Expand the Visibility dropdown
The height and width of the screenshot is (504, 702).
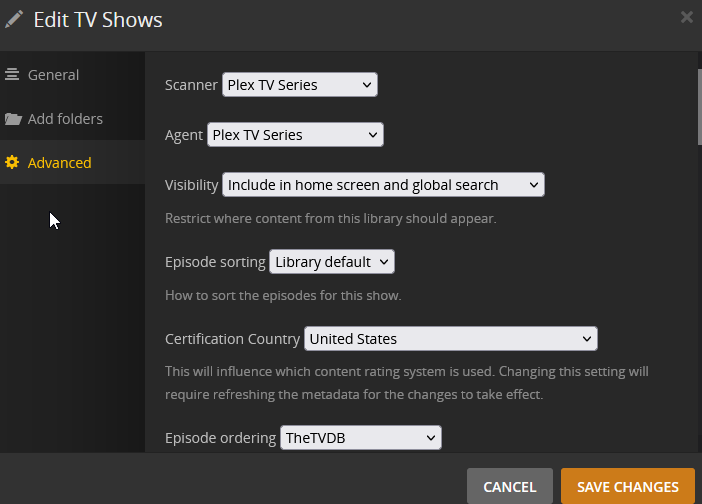coord(383,184)
